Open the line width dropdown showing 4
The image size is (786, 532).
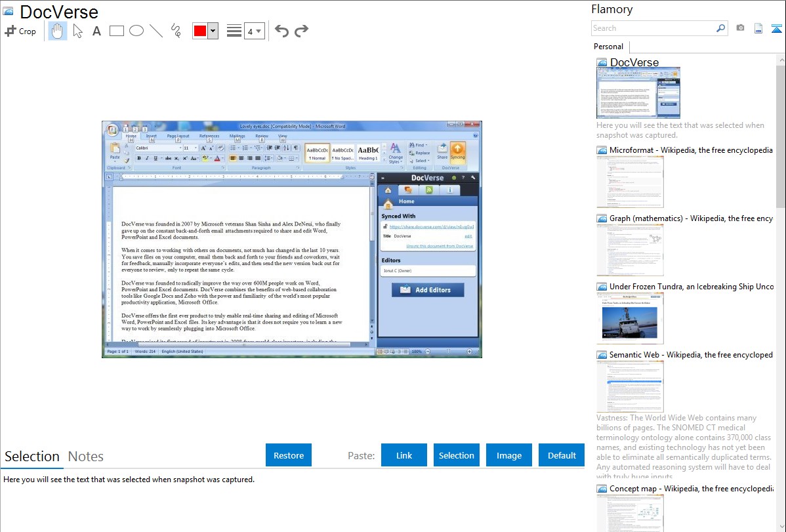click(254, 31)
